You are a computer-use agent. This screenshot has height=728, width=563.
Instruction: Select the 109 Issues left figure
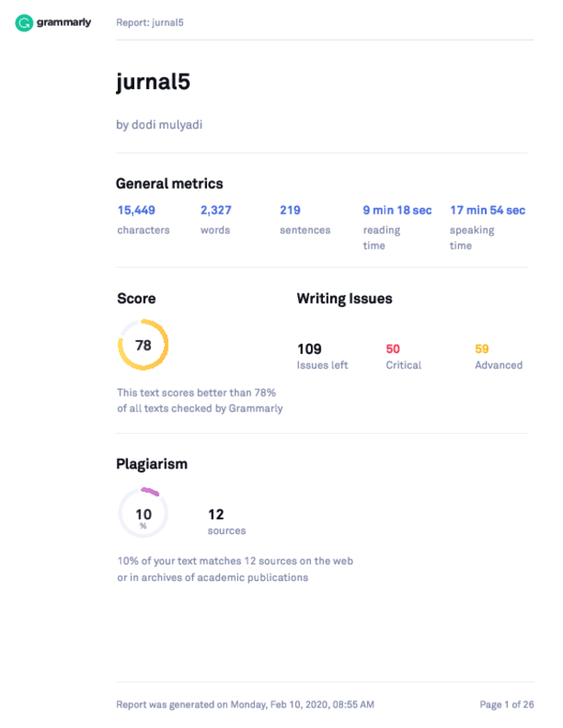[309, 349]
